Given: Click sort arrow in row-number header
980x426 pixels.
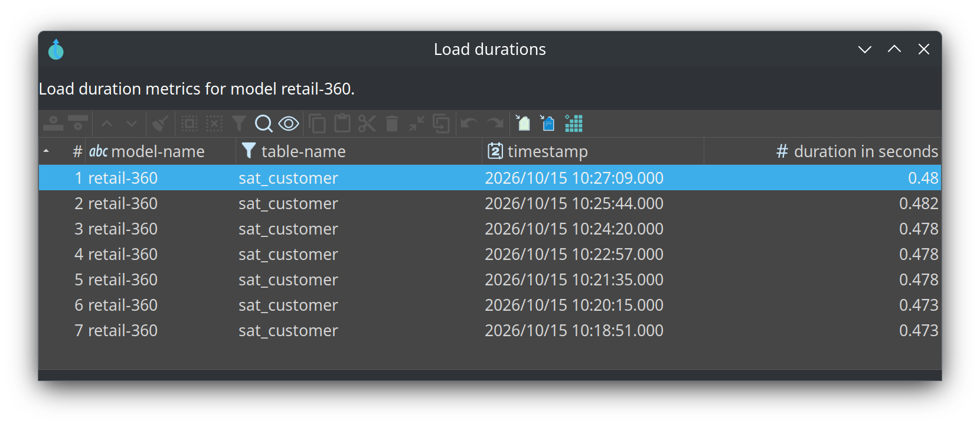Looking at the screenshot, I should pyautogui.click(x=46, y=151).
